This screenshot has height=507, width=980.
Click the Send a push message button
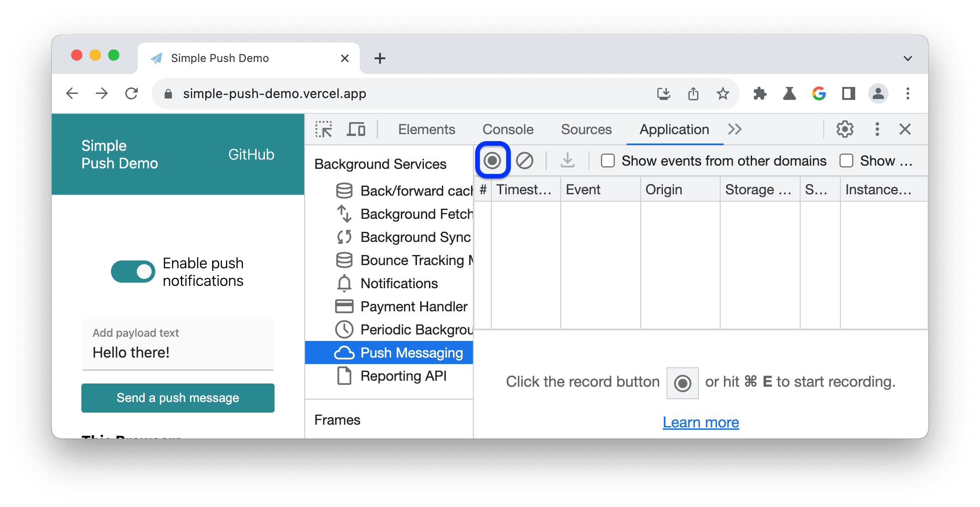pos(178,397)
